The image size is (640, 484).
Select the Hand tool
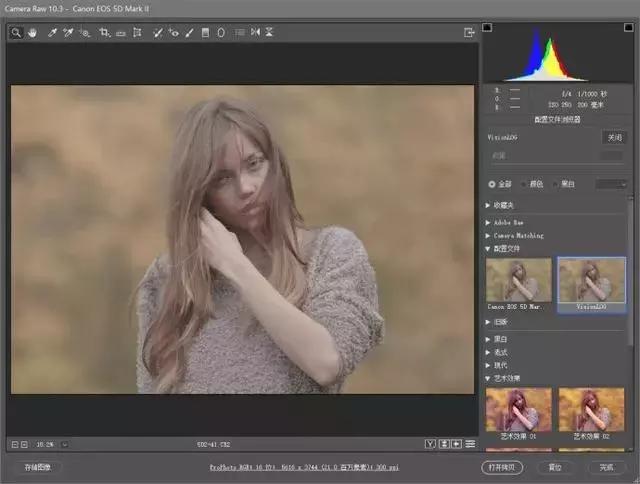coord(31,33)
